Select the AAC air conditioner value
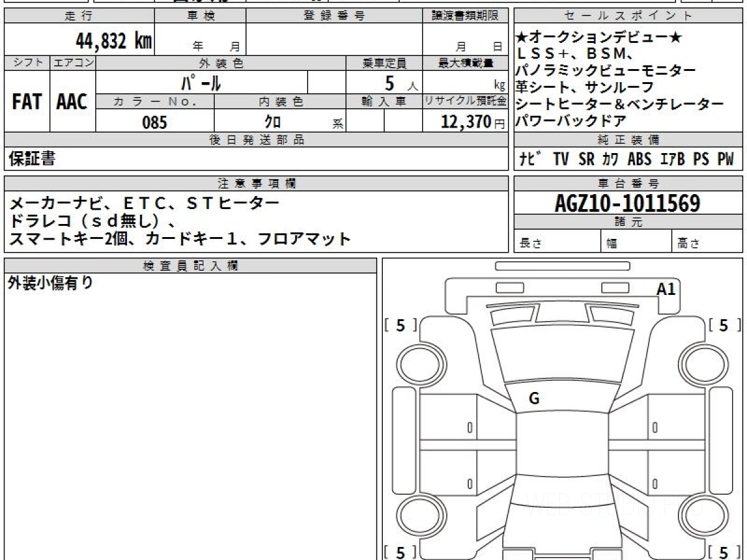Image resolution: width=747 pixels, height=560 pixels. (72, 102)
